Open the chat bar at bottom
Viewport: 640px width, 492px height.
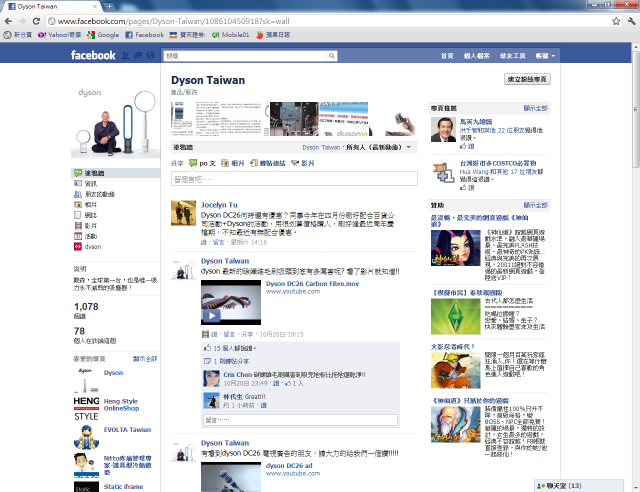[x=579, y=486]
